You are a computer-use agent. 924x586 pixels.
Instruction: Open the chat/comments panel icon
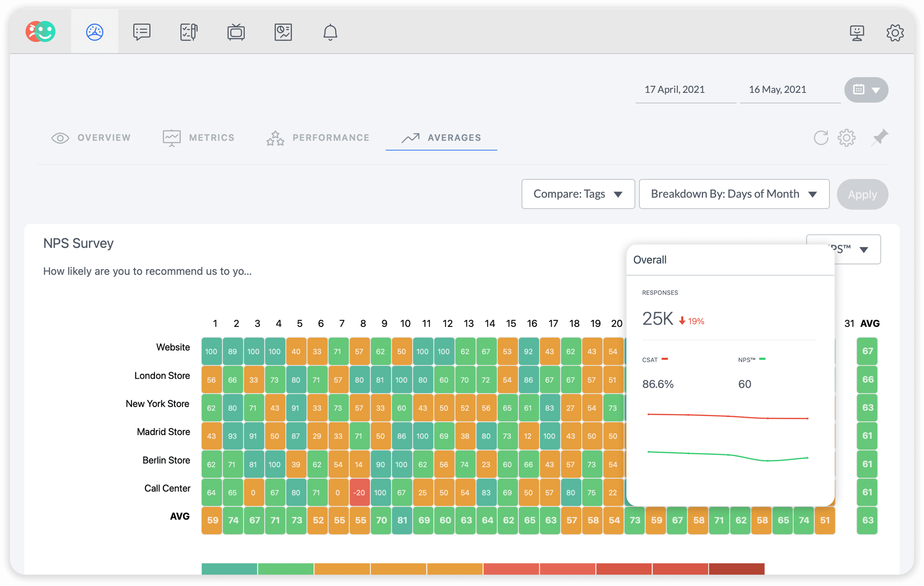coord(141,32)
